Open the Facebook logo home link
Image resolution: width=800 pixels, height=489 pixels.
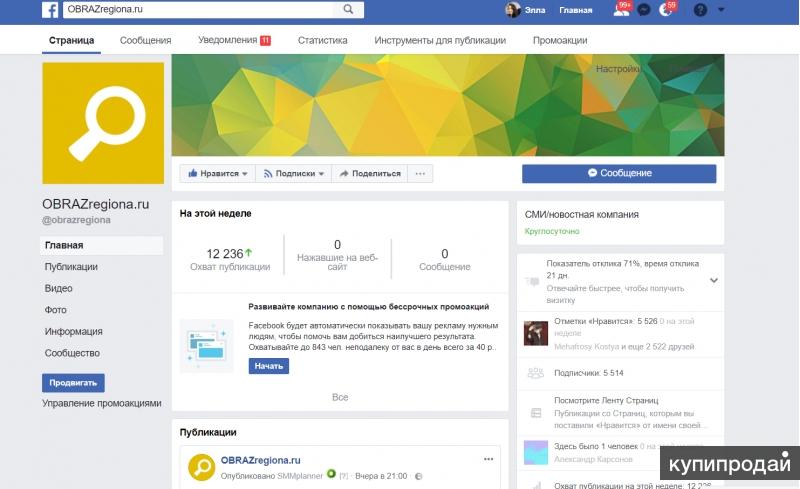click(x=50, y=10)
